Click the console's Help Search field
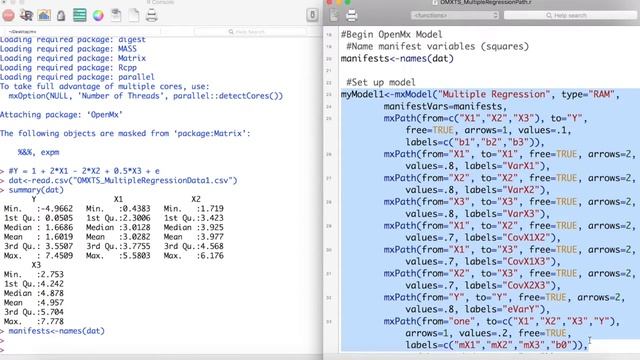 click(x=249, y=31)
